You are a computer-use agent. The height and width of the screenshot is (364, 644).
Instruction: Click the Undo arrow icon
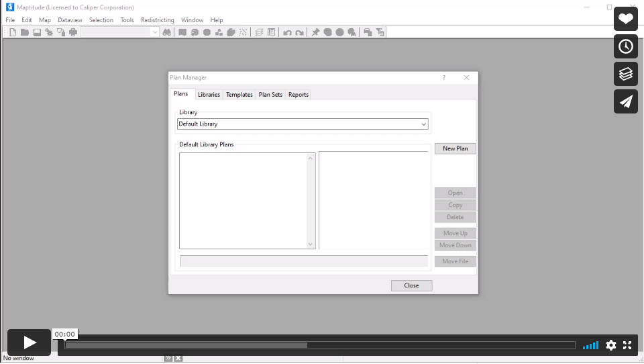pos(287,32)
